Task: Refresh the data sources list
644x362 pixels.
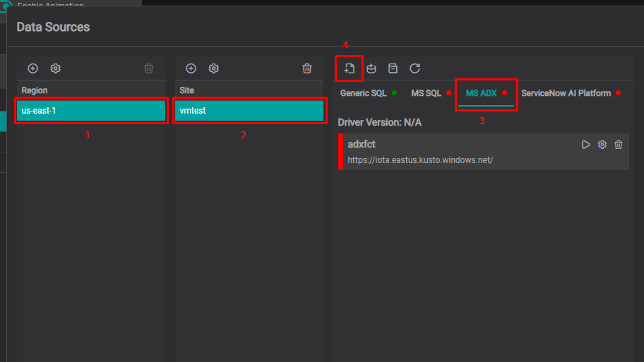Action: pyautogui.click(x=415, y=68)
